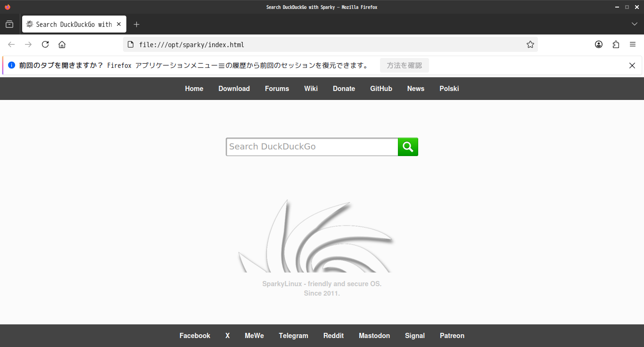
Task: Open the Reddit footer link
Action: pos(333,336)
